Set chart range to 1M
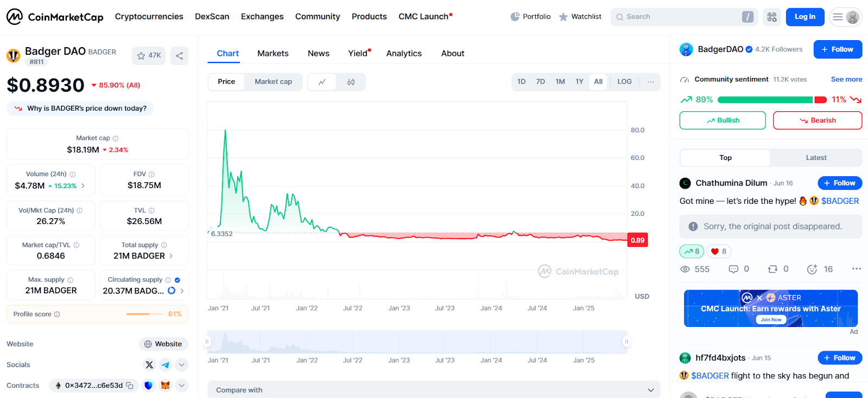This screenshot has width=868, height=398. (560, 82)
